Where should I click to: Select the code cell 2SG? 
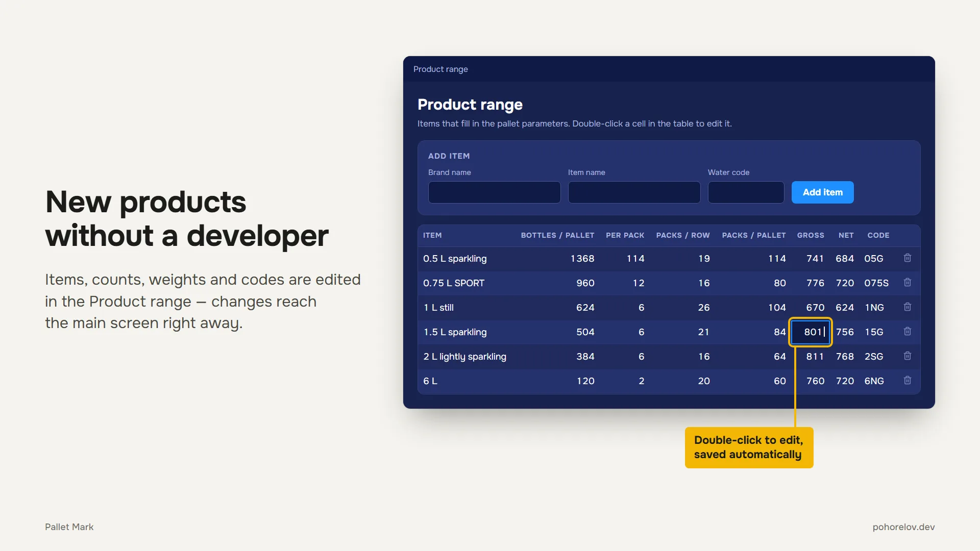(874, 357)
